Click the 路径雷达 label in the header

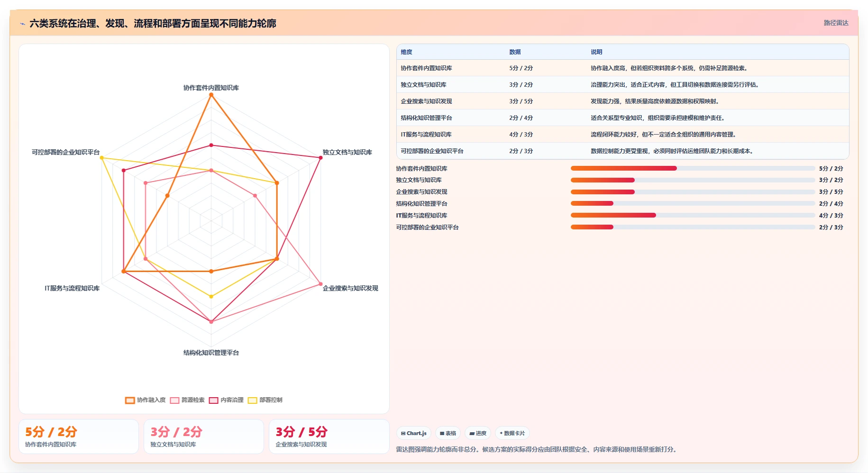pos(836,23)
